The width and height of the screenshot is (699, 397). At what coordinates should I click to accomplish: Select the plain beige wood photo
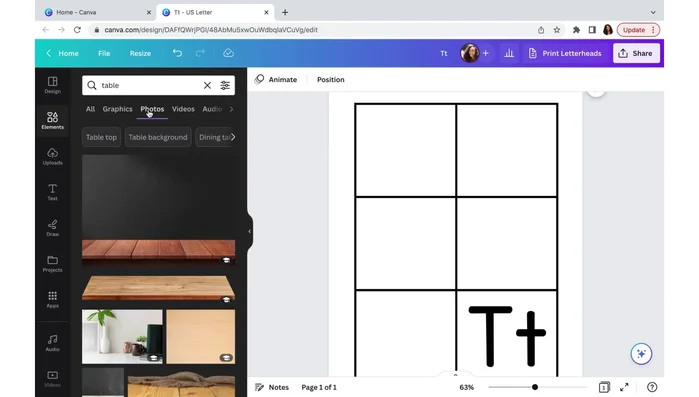tap(201, 337)
